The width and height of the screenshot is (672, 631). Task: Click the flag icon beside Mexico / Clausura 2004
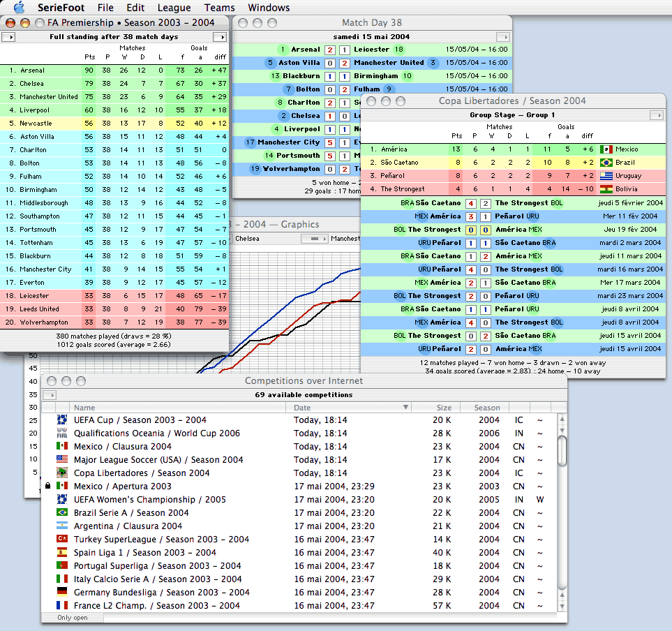62,446
